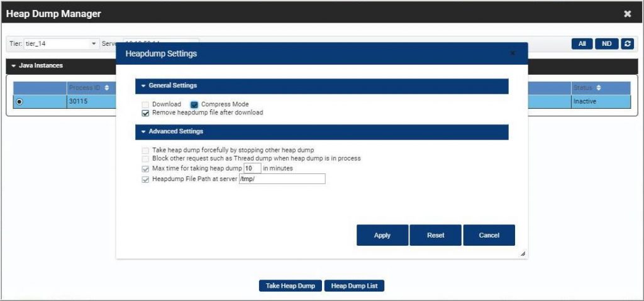
Task: Close the Heapdump Settings dialog
Action: (x=513, y=54)
